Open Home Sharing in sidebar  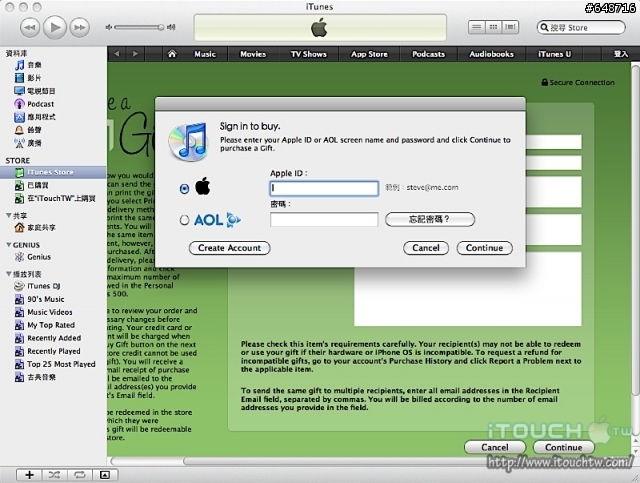click(34, 228)
